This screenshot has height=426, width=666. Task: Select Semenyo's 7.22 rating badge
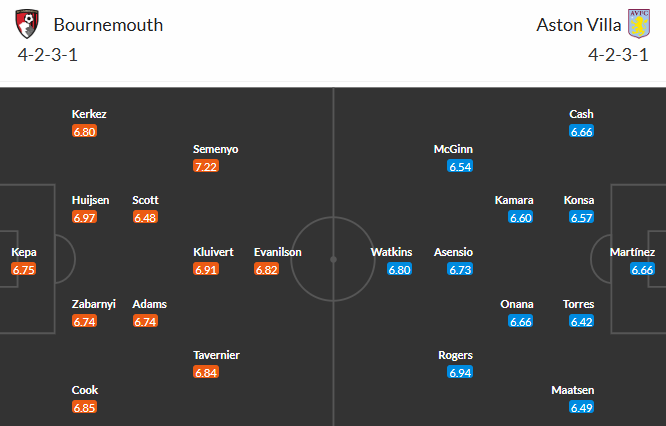206,166
